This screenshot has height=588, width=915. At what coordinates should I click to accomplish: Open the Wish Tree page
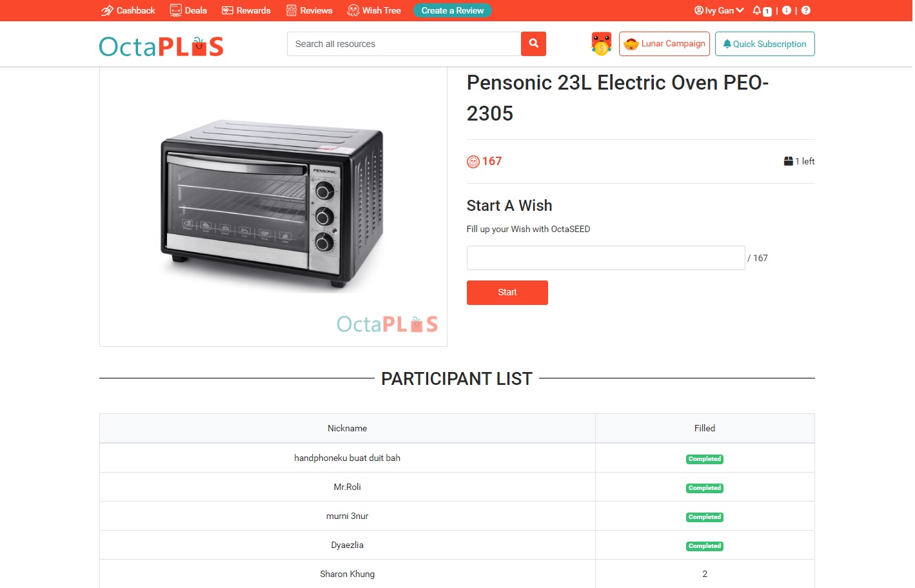tap(374, 10)
